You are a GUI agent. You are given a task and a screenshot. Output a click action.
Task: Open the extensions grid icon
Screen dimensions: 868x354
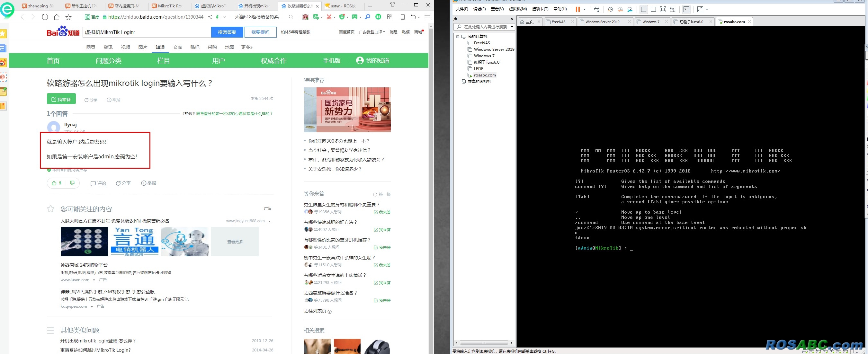389,17
